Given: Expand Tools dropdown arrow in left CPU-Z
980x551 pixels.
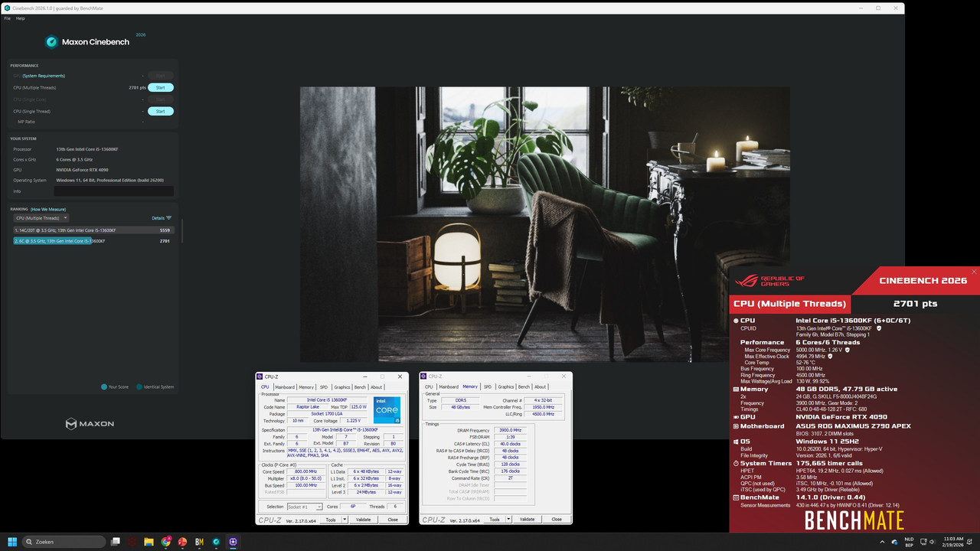Looking at the screenshot, I should [345, 520].
